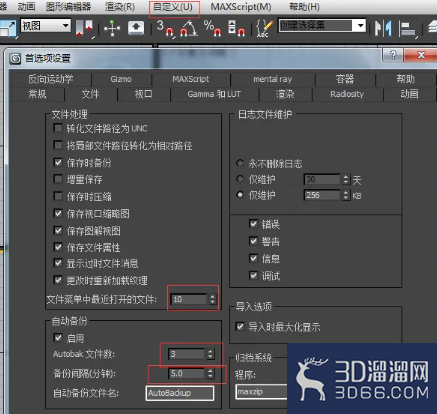Select the 仅维护 天 radio button
The height and width of the screenshot is (414, 437).
[x=240, y=179]
